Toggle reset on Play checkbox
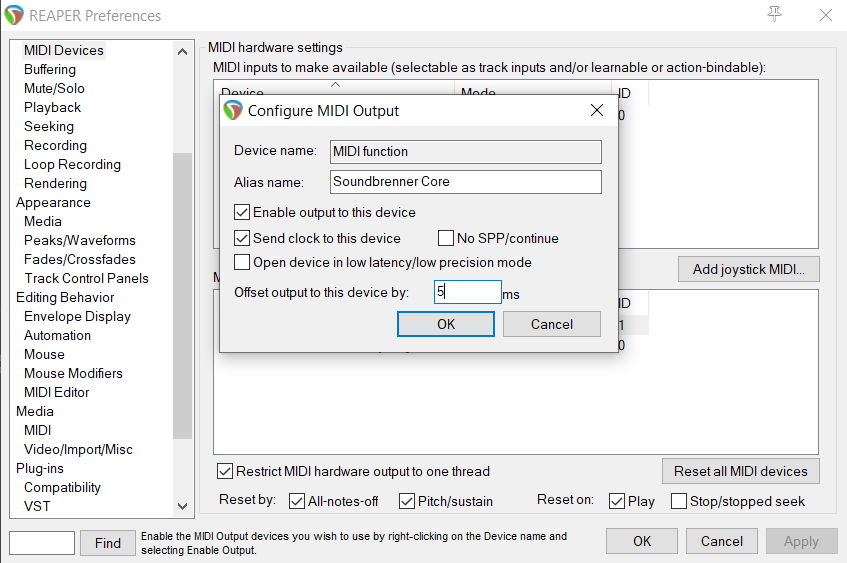847x563 pixels. point(617,501)
